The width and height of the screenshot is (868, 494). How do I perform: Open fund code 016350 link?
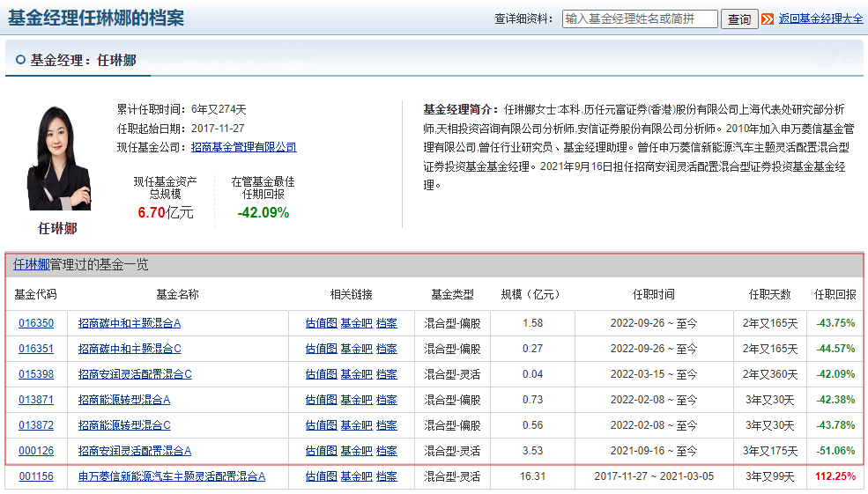pyautogui.click(x=36, y=323)
